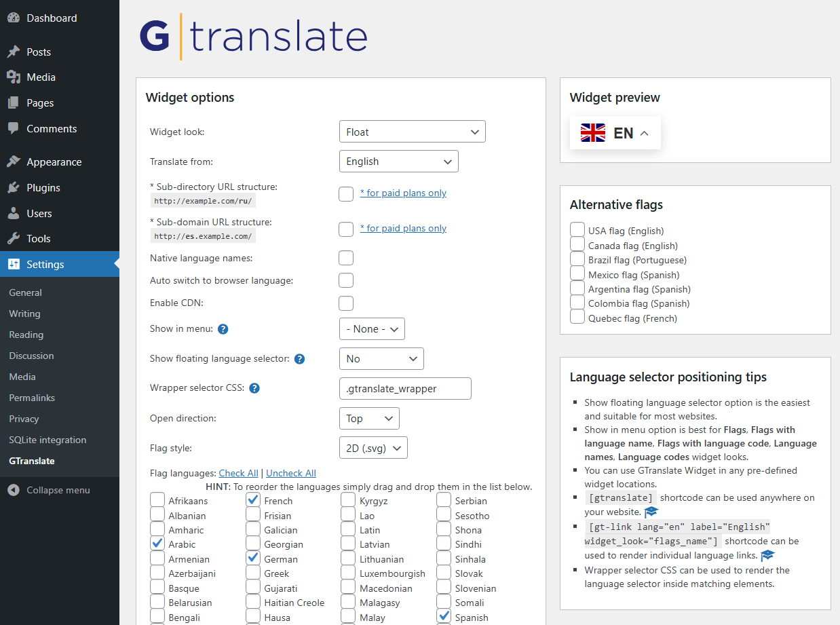This screenshot has height=625, width=840.
Task: Click the Comments speech bubble icon
Action: [14, 128]
